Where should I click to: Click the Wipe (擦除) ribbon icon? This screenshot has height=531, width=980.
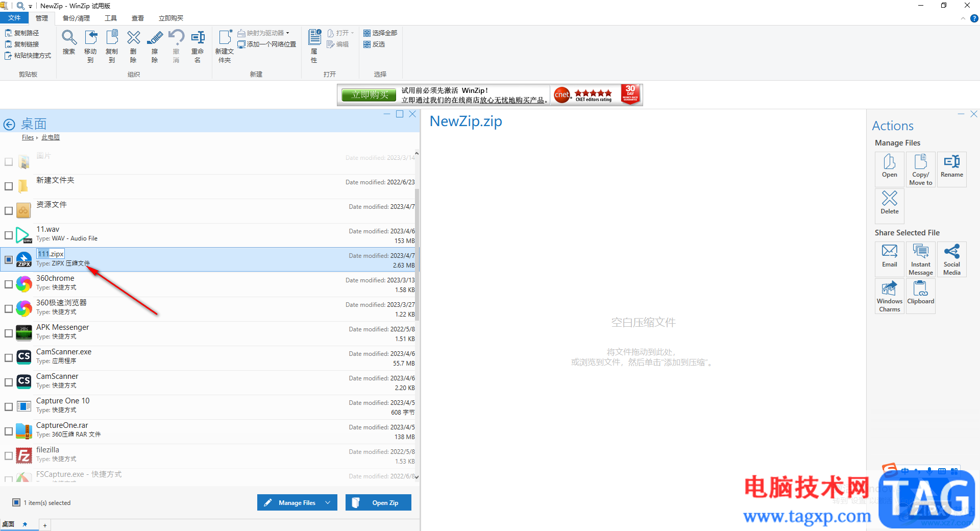(155, 46)
